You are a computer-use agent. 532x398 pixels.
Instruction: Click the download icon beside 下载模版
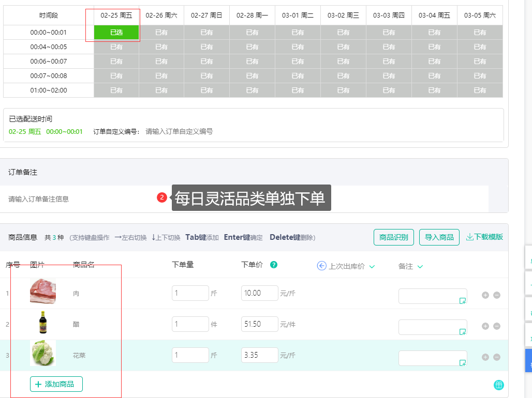click(x=469, y=237)
